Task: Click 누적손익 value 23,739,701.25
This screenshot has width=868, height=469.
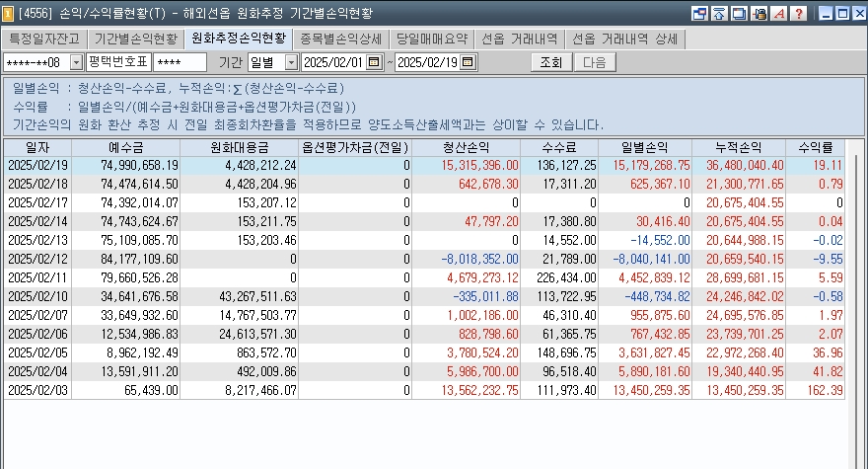Action: click(745, 335)
